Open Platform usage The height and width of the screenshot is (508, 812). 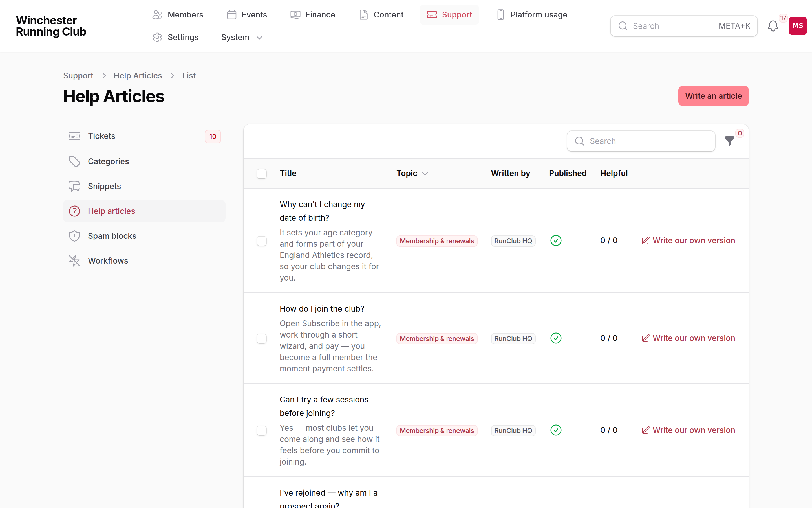point(531,15)
